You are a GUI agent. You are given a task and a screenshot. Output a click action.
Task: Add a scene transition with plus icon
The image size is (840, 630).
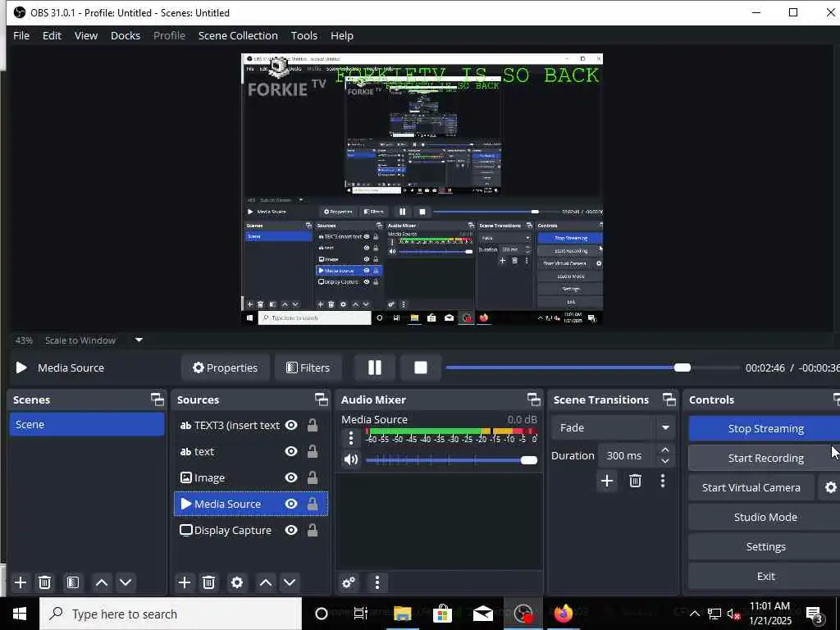click(x=607, y=481)
